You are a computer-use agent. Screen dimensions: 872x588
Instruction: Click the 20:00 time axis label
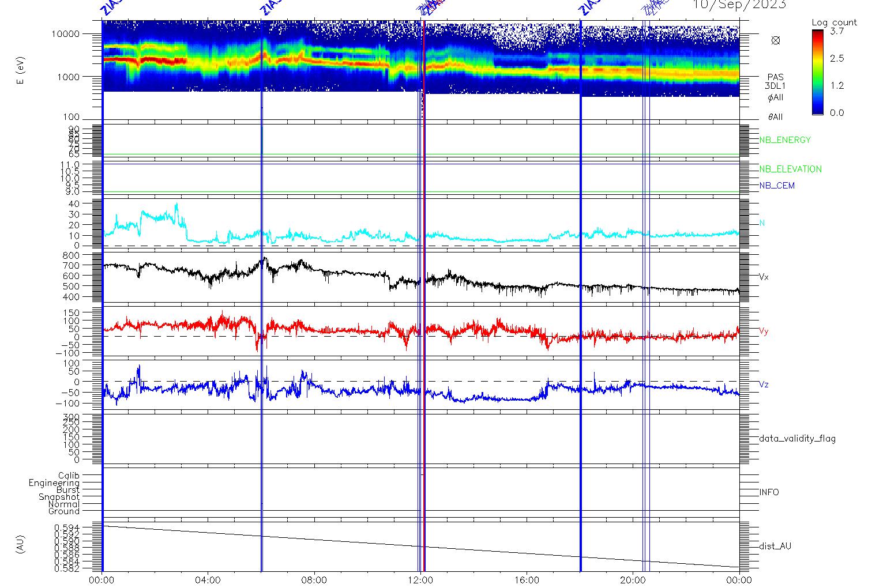pos(633,581)
